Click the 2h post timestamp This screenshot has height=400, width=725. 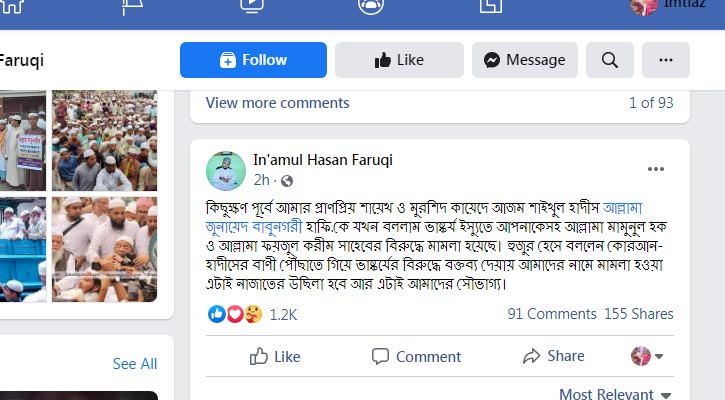tap(261, 181)
